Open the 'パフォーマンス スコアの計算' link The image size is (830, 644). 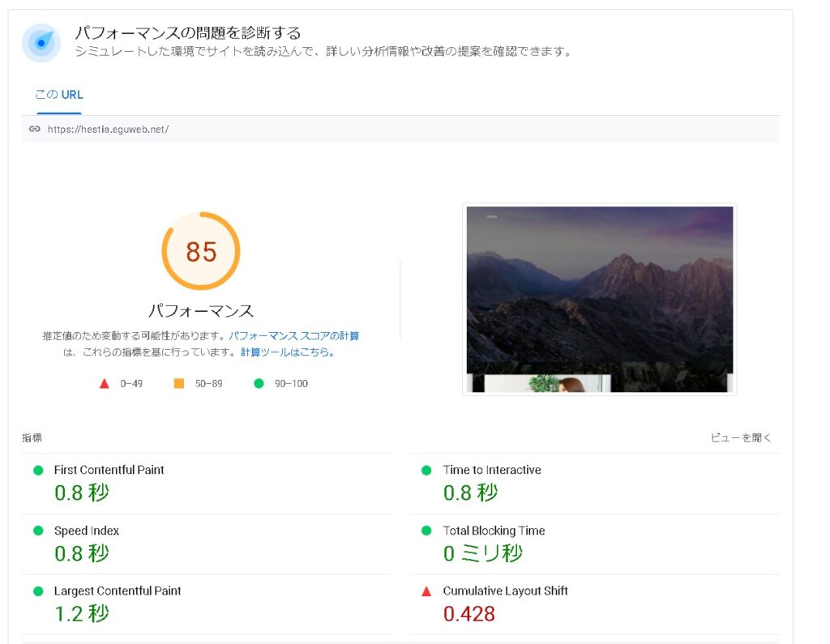[x=293, y=335]
